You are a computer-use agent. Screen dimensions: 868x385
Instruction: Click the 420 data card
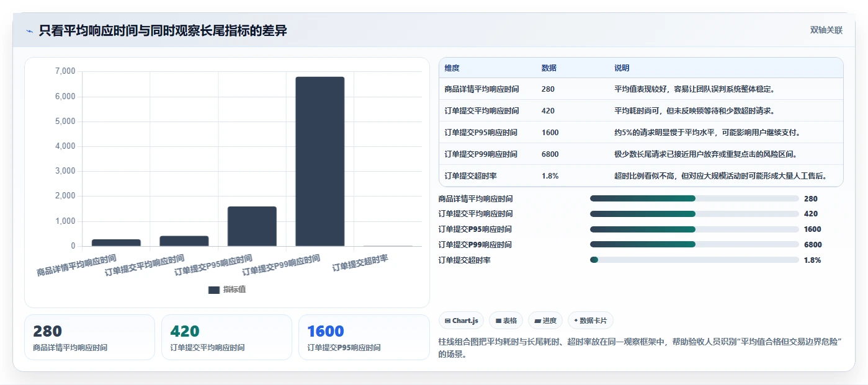[x=226, y=337]
